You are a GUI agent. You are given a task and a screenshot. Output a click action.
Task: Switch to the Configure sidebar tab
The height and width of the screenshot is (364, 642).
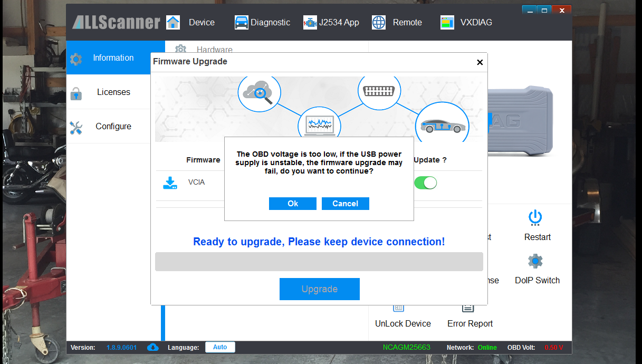[113, 127]
